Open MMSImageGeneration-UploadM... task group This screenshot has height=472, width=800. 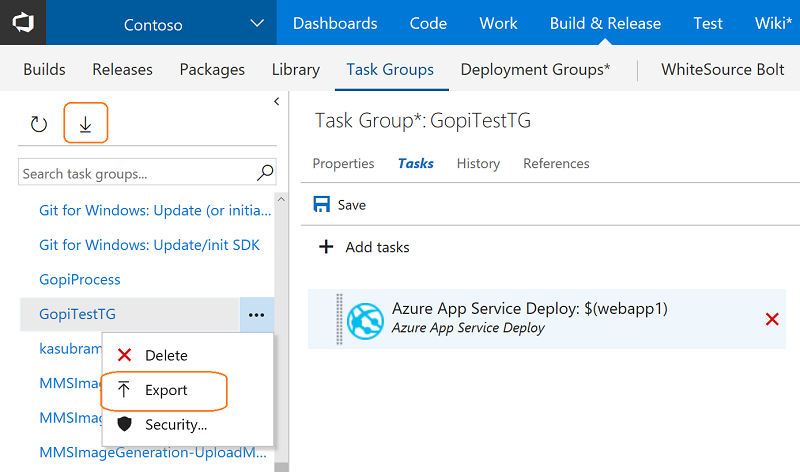153,453
